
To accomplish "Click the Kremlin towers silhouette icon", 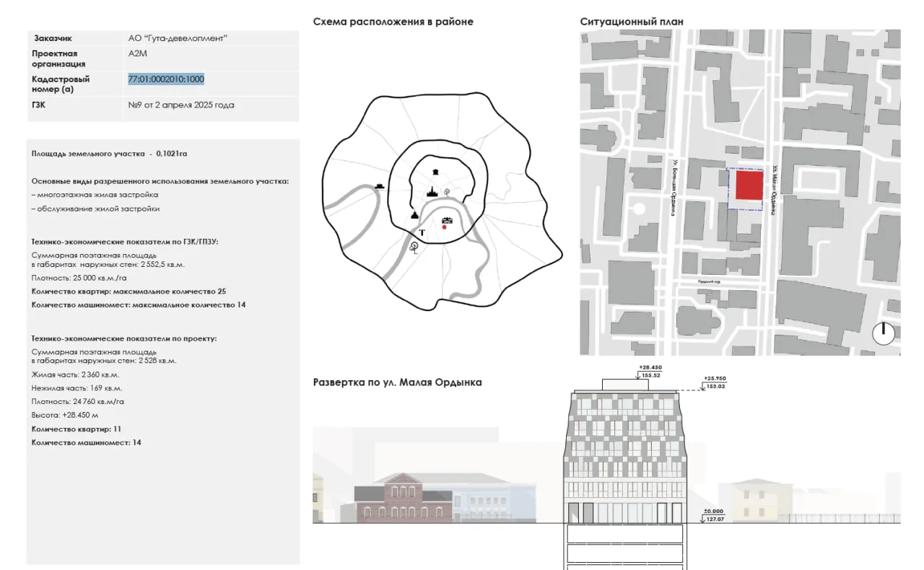I will (x=432, y=193).
